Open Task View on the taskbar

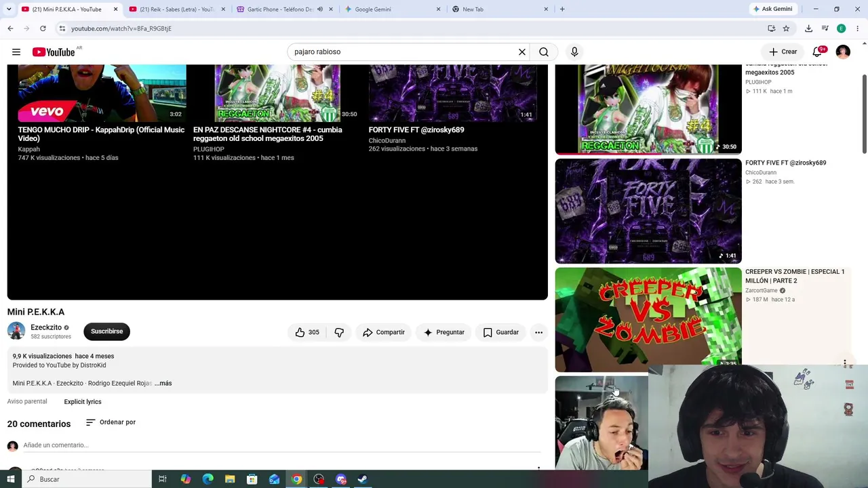tap(163, 479)
